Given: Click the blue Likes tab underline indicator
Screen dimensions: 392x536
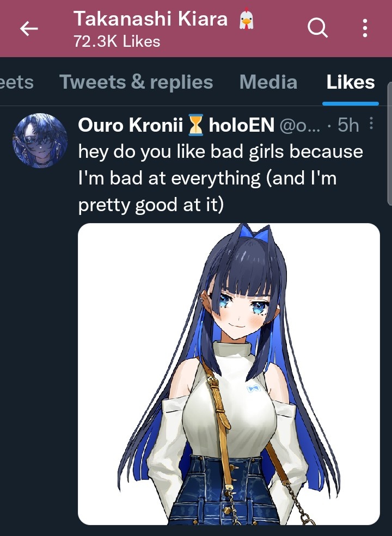Looking at the screenshot, I should click(x=351, y=103).
